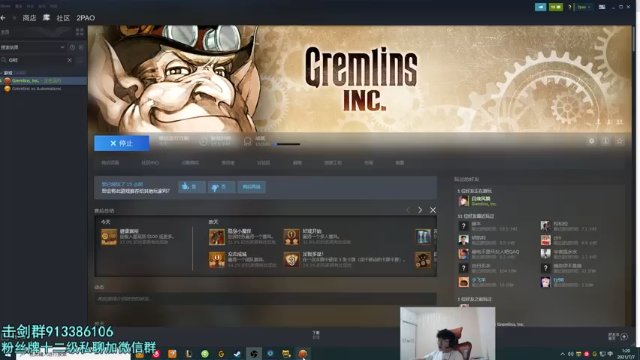Open today's 100 coin achievement icon
This screenshot has height=360, width=640.
(109, 237)
